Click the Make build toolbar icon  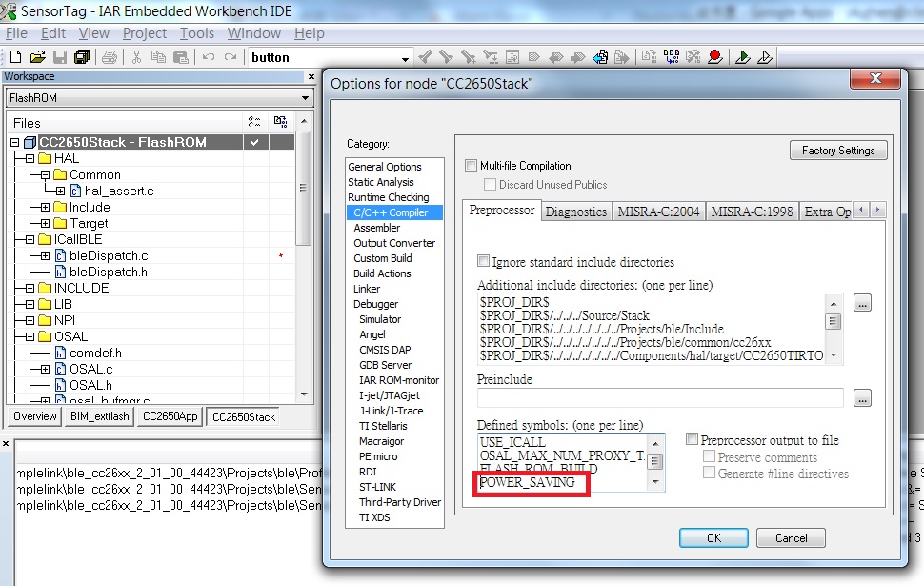pos(672,57)
